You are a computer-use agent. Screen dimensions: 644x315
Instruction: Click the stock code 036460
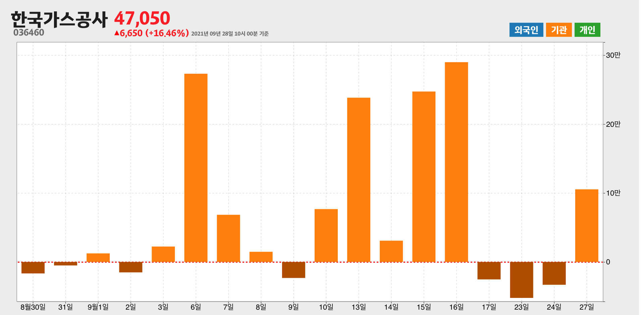[29, 33]
